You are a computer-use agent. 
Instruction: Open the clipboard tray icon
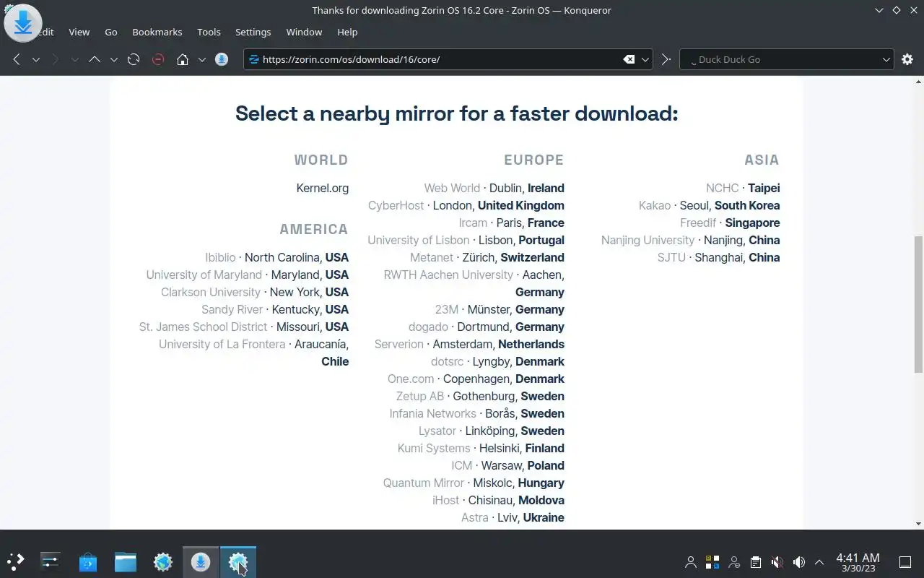pyautogui.click(x=756, y=561)
